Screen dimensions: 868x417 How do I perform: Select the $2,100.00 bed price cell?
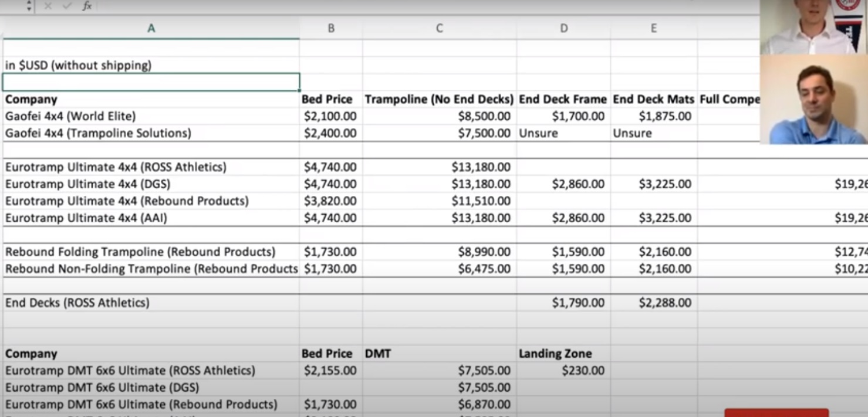[x=331, y=116]
